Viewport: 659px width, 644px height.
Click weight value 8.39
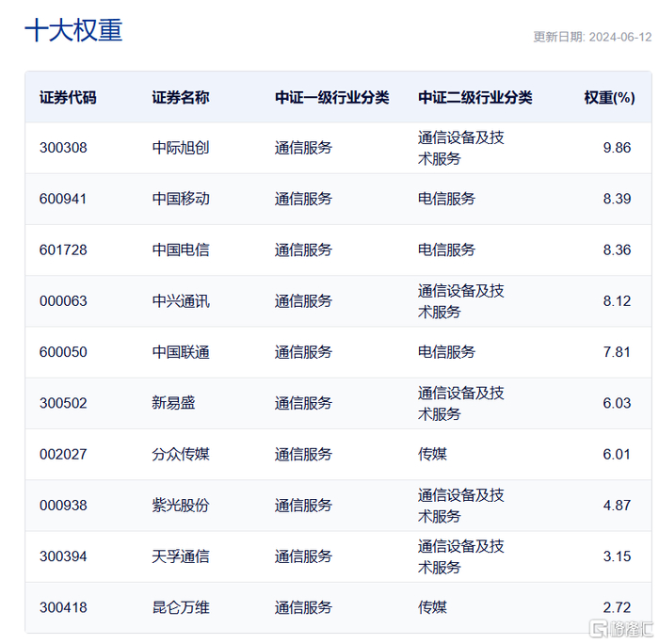pyautogui.click(x=617, y=199)
